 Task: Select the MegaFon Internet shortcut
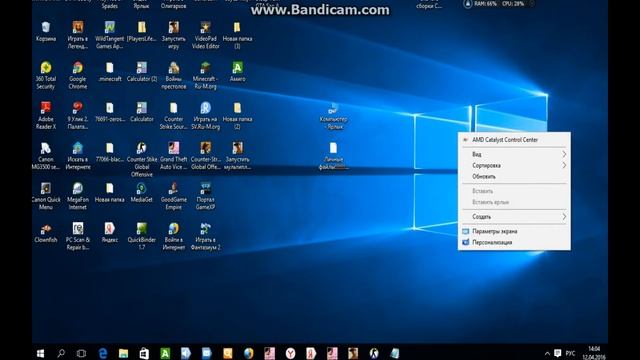[x=78, y=196]
